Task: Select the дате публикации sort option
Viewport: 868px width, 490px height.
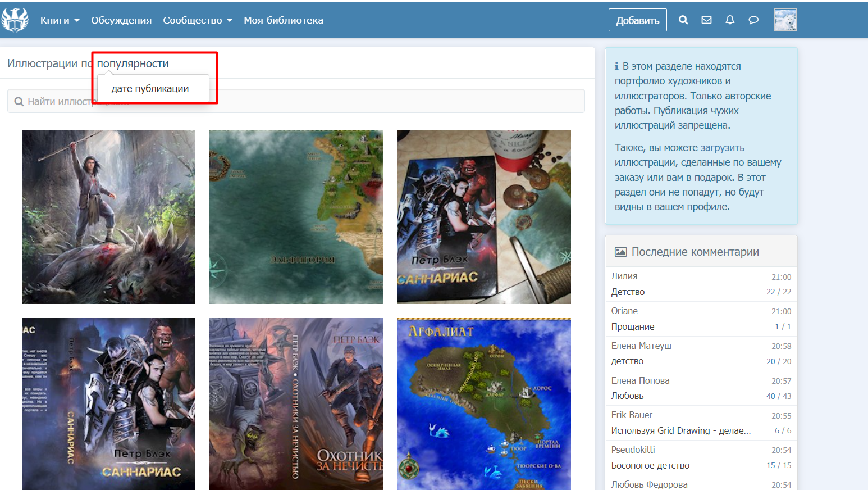Action: pos(150,89)
